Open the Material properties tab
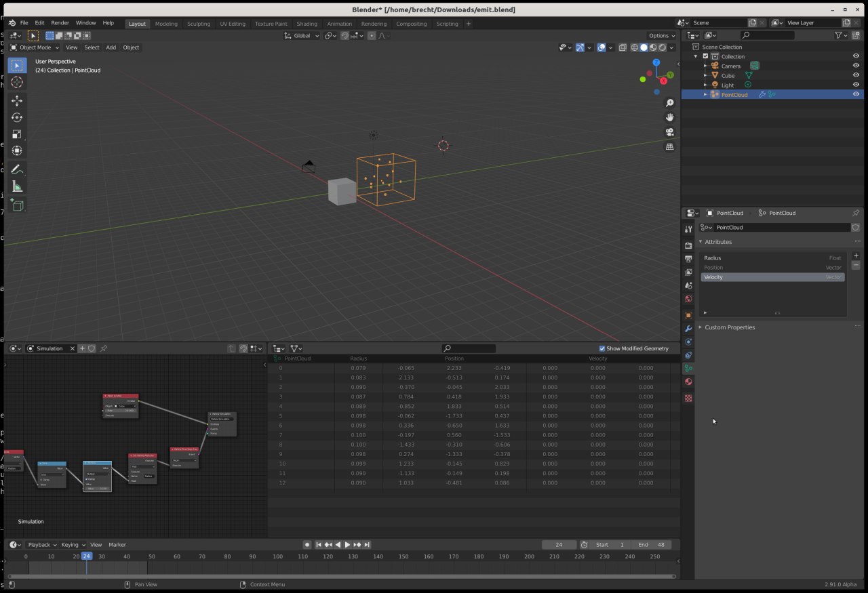 tap(688, 382)
